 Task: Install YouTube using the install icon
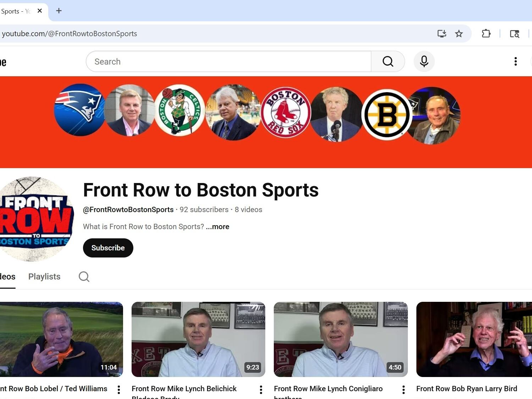click(442, 33)
